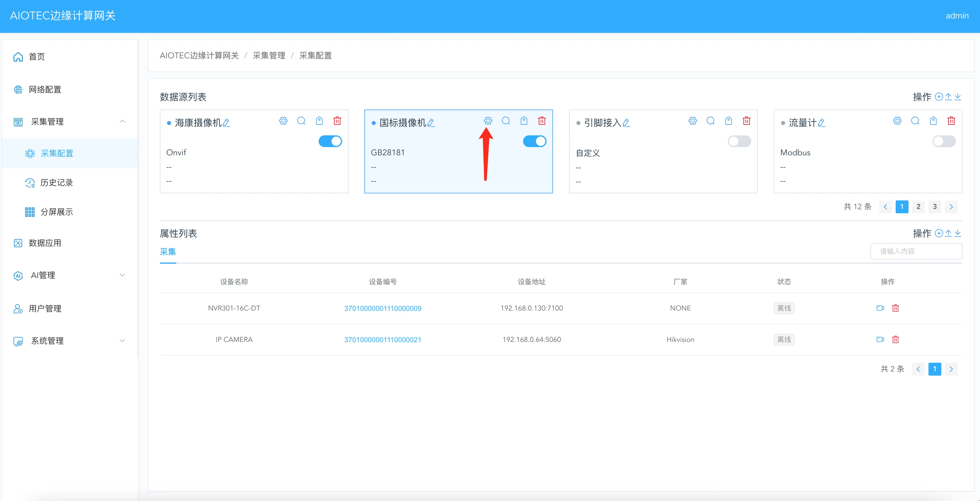Viewport: 980px width, 501px height.
Task: Click the 请输入内容 search field
Action: [916, 251]
